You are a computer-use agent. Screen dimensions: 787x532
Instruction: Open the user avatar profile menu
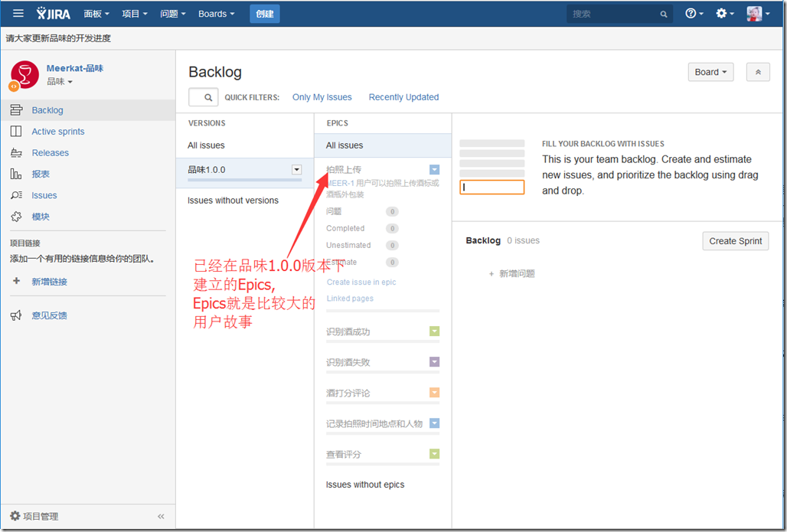tap(758, 14)
